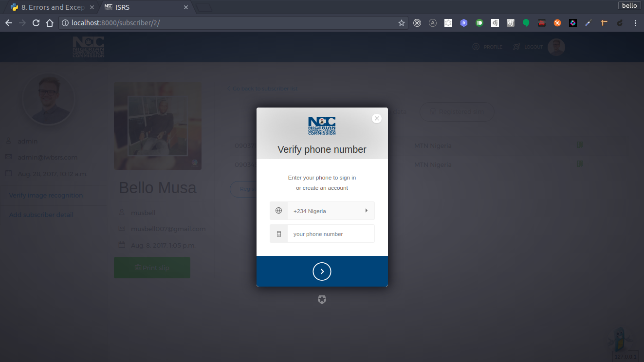Go back in browser history
This screenshot has width=644, height=362.
(8, 23)
